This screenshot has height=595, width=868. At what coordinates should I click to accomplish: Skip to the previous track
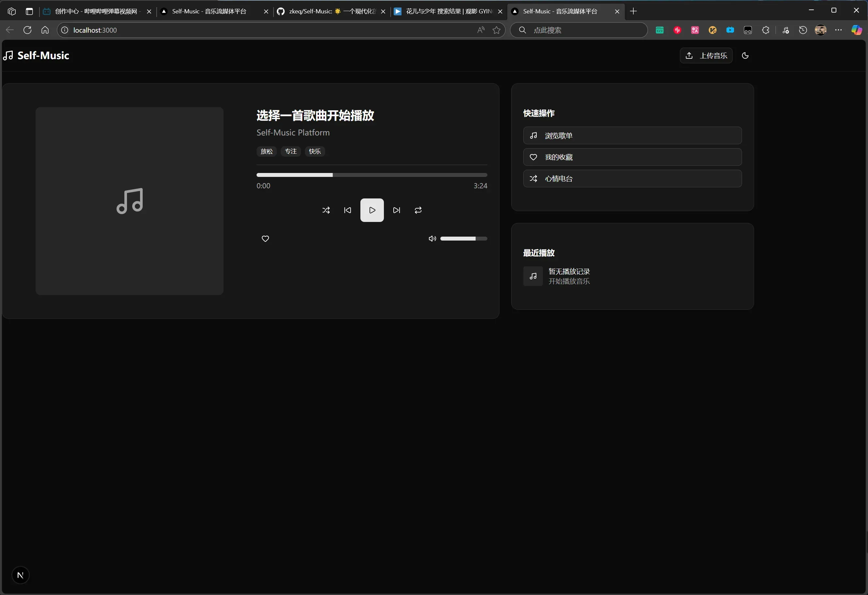point(347,210)
